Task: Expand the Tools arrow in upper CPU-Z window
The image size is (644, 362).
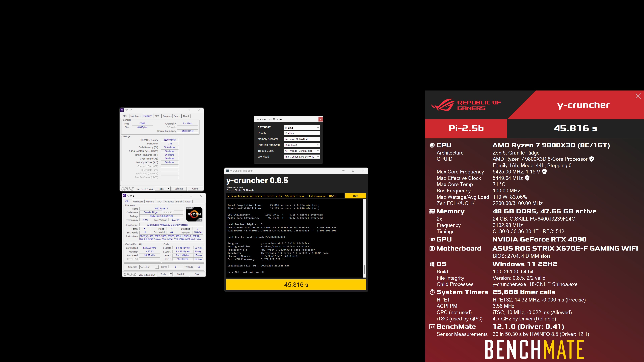Action: [x=169, y=189]
